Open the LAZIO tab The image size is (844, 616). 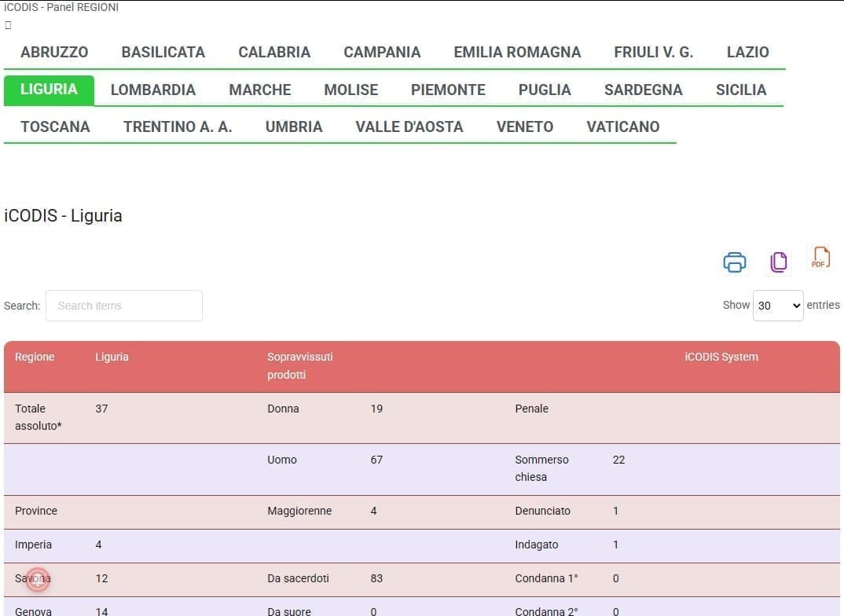(x=747, y=52)
